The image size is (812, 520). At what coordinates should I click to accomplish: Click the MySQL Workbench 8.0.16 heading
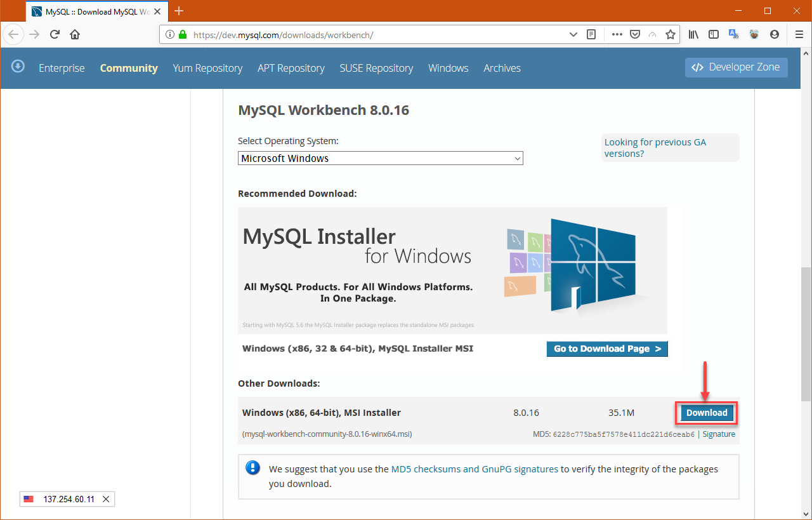tap(324, 110)
